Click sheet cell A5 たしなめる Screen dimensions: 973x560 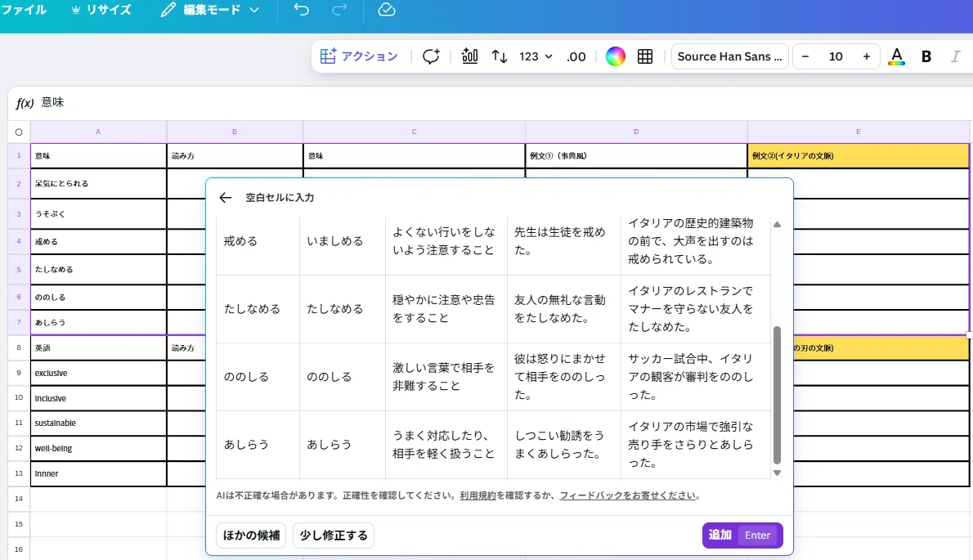[x=98, y=270]
